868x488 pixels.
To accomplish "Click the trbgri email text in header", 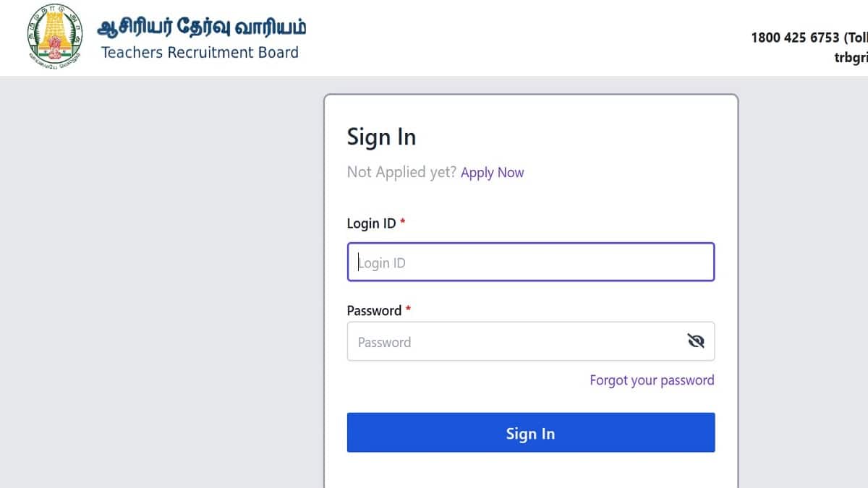I will pyautogui.click(x=851, y=58).
